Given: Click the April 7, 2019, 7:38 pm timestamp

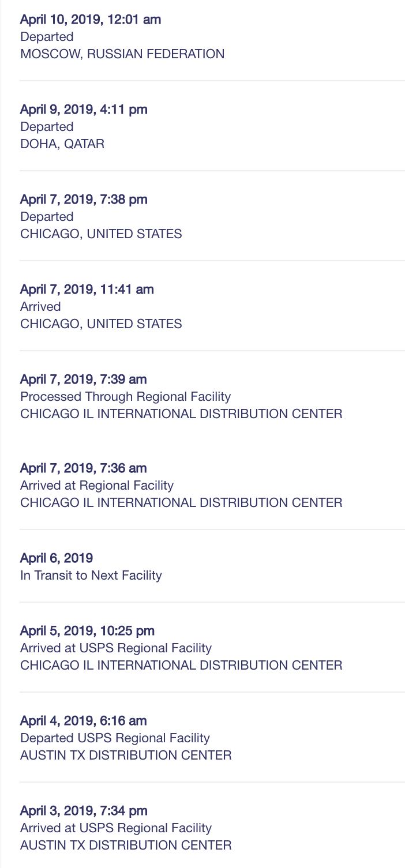Looking at the screenshot, I should (x=84, y=200).
